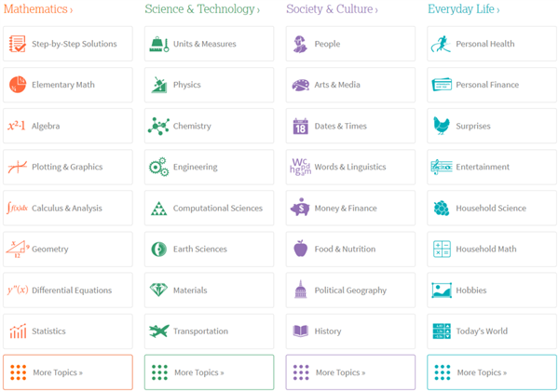Click the Dates & Times calendar icon

300,126
